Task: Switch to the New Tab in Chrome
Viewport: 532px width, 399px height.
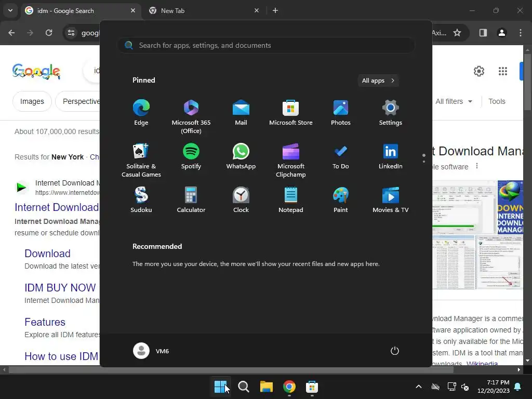Action: click(204, 10)
